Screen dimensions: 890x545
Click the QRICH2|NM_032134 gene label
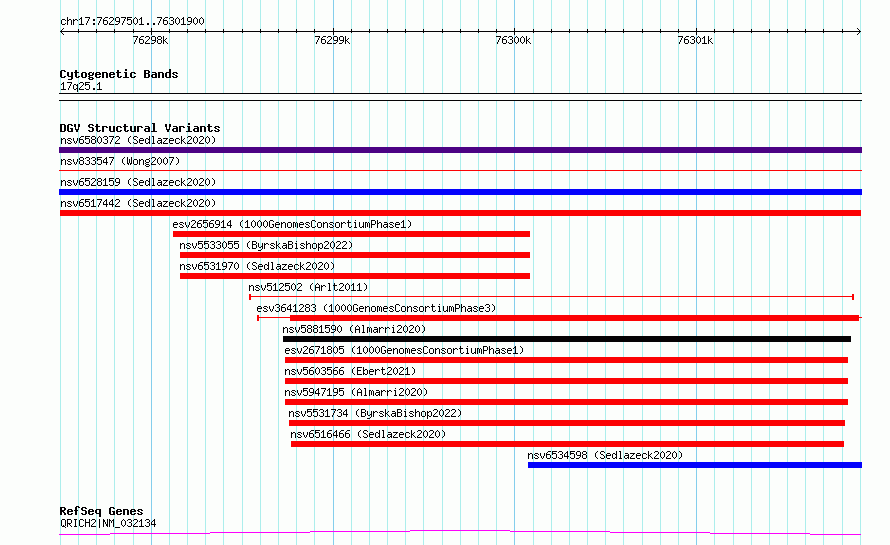(x=108, y=523)
